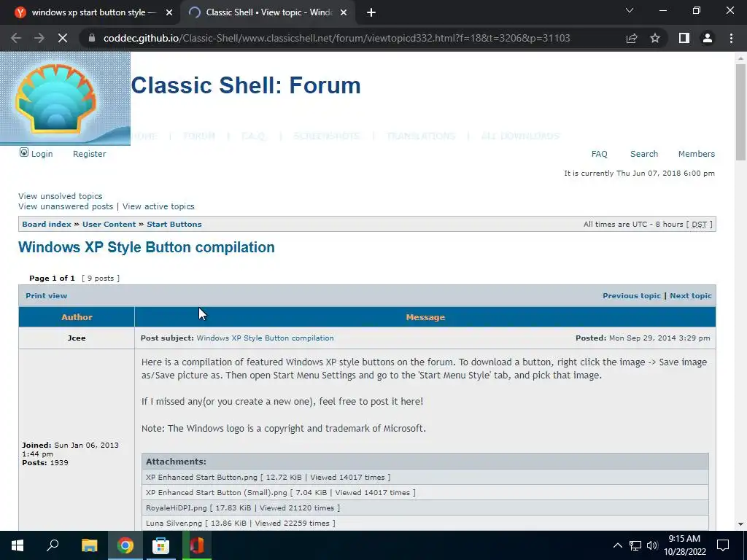This screenshot has width=747, height=560.
Task: Open Microsoft Store from taskbar
Action: [x=160, y=545]
